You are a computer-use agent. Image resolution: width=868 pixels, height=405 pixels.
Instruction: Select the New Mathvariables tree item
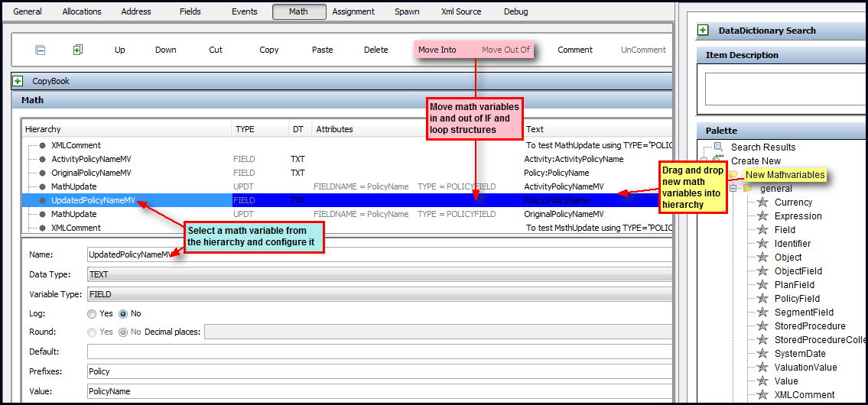pos(785,175)
